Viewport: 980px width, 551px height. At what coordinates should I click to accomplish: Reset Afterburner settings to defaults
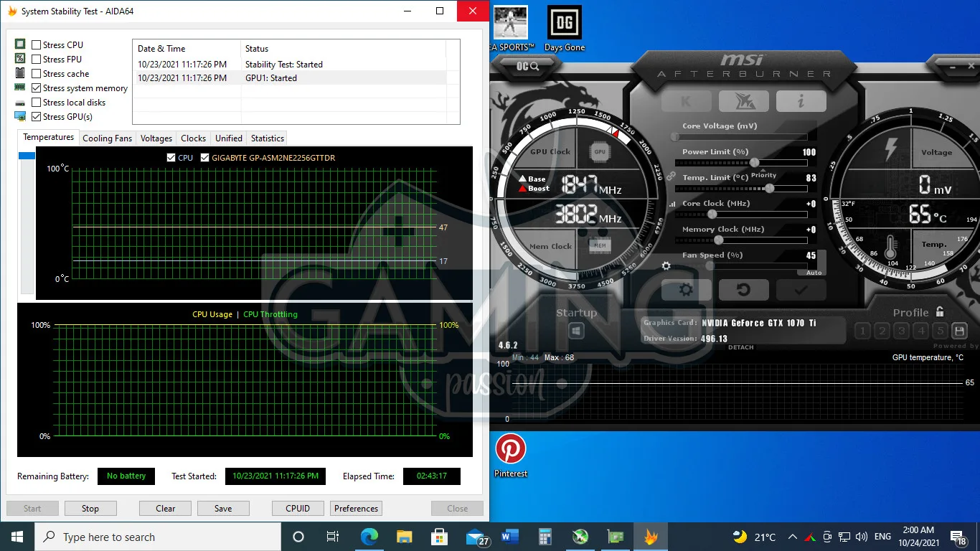743,290
